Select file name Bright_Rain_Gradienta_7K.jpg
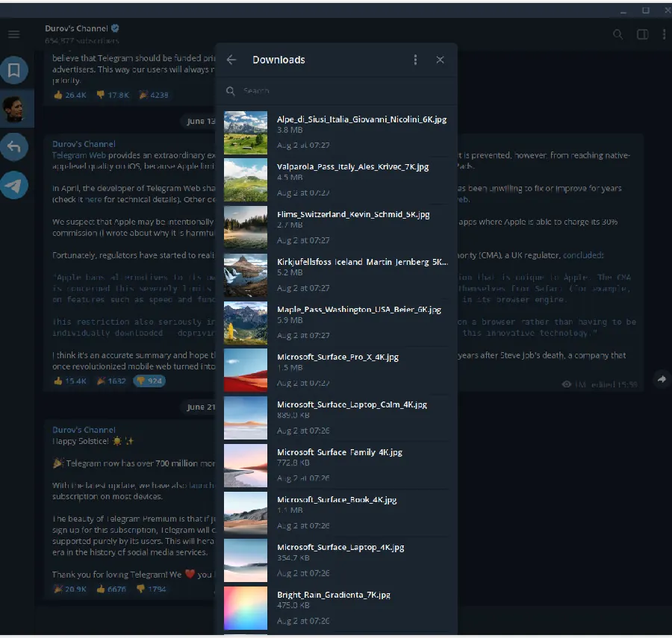 point(334,595)
